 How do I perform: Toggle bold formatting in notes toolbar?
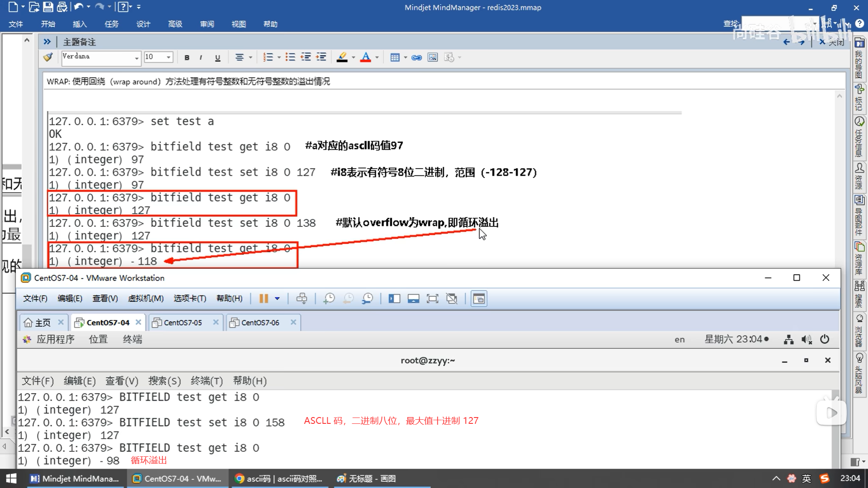tap(187, 57)
